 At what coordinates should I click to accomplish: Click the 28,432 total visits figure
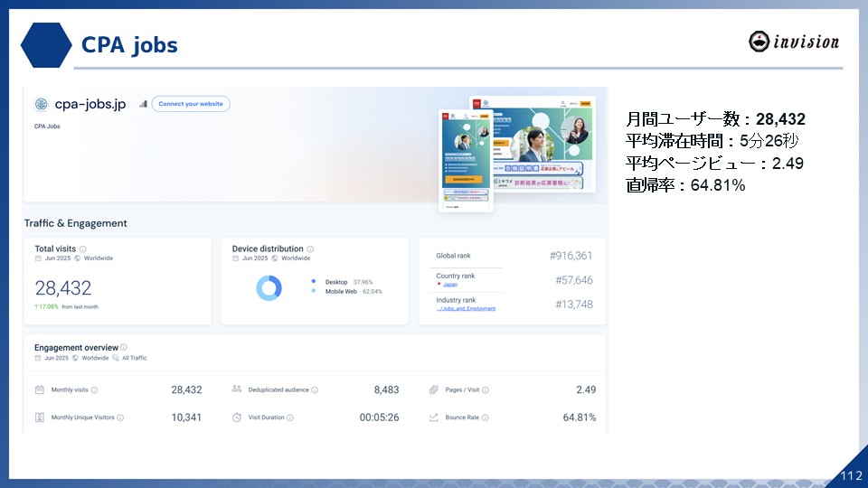tap(63, 288)
